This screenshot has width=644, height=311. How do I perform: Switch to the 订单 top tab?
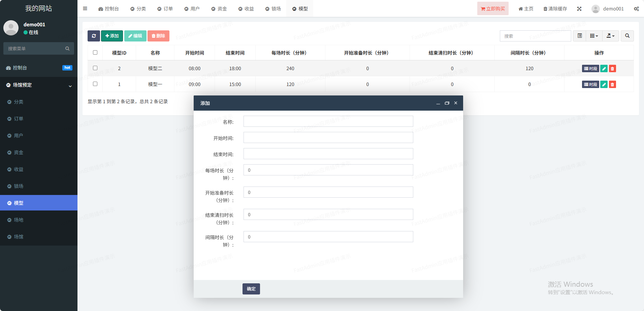click(165, 9)
